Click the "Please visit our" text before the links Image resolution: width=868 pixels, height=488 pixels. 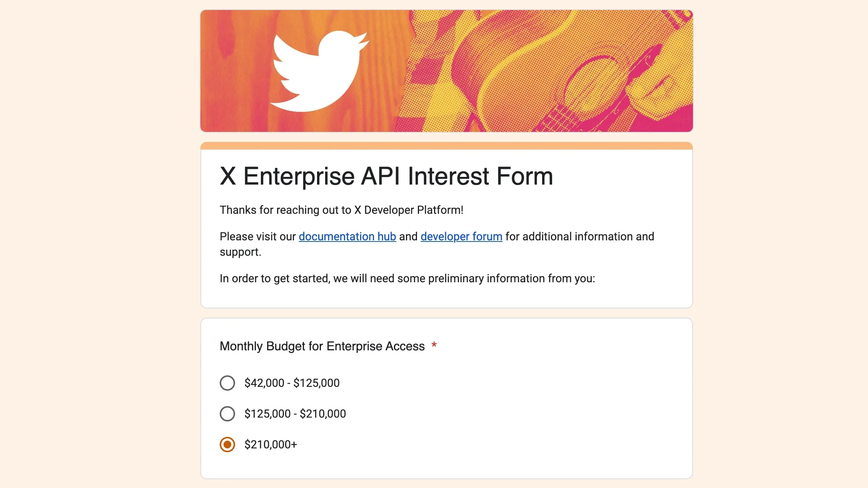pos(258,237)
